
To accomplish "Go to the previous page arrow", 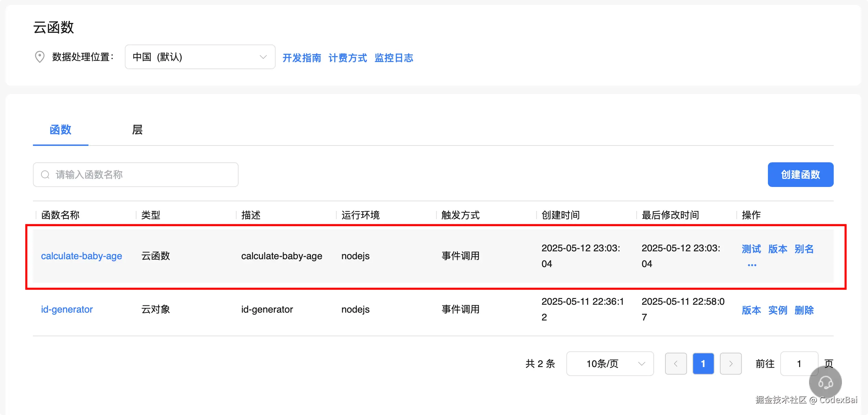I will click(676, 364).
